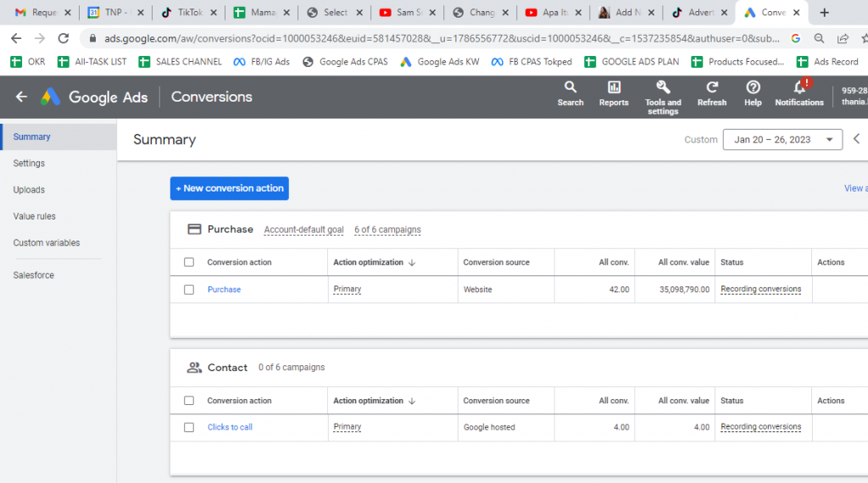The width and height of the screenshot is (868, 483).
Task: Click the browser address bar URL
Action: pos(442,38)
